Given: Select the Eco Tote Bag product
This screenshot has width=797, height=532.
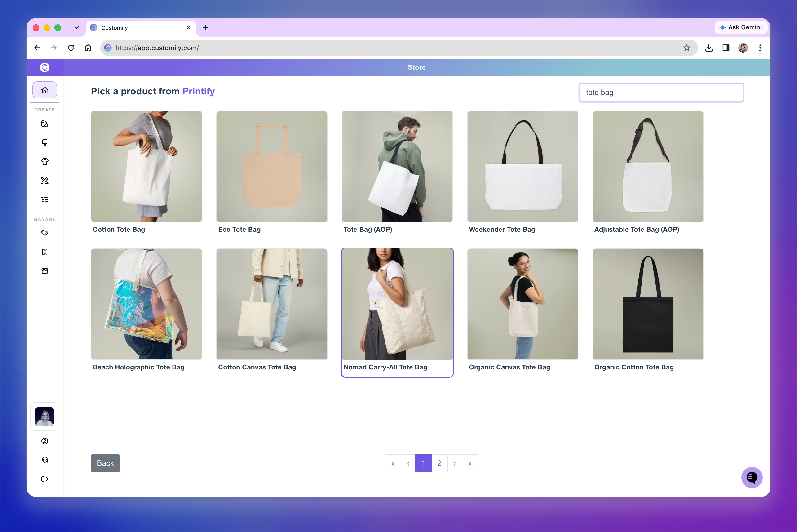Looking at the screenshot, I should click(x=272, y=173).
